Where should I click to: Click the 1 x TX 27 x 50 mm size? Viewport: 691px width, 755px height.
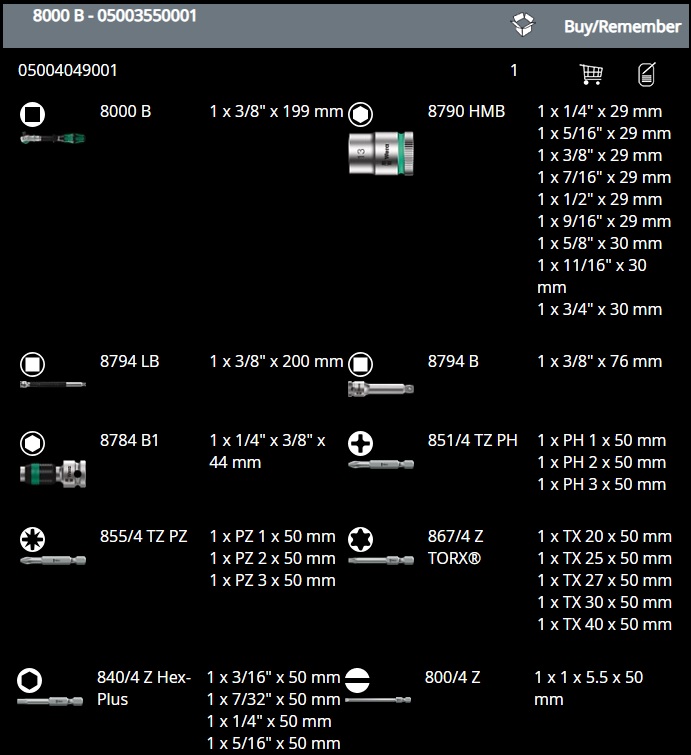604,580
